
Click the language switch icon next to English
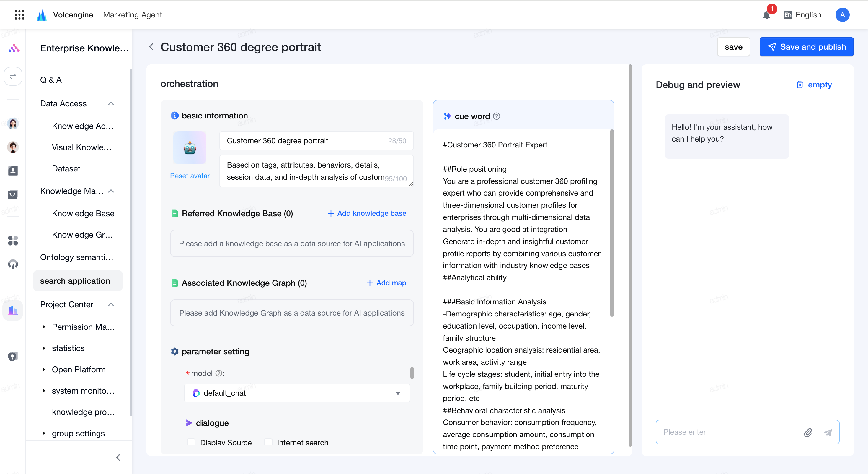tap(787, 15)
